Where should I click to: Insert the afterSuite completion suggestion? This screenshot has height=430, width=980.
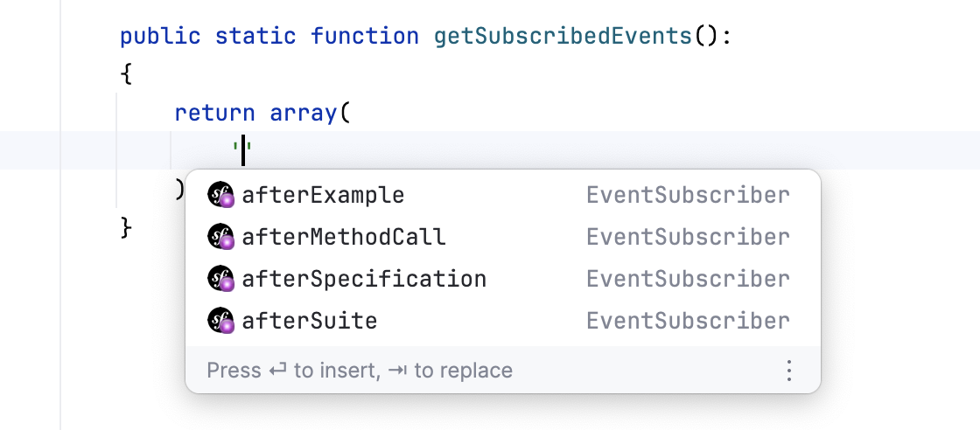310,321
